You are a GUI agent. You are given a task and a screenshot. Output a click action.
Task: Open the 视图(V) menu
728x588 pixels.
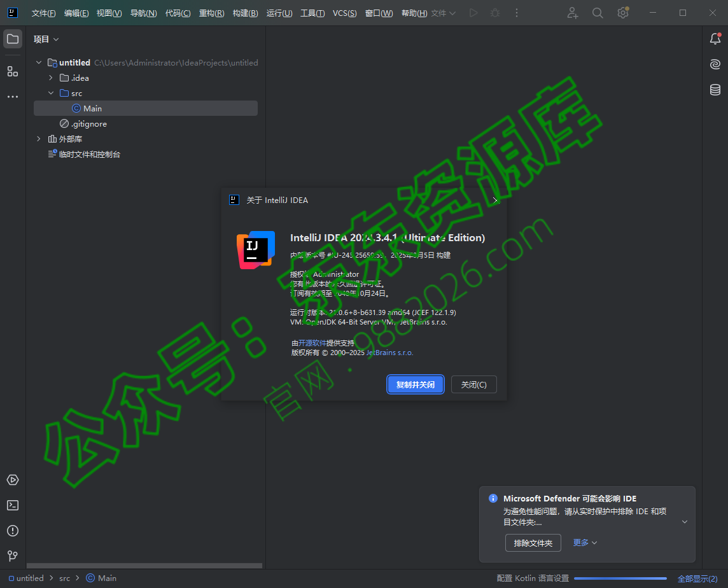(x=109, y=13)
